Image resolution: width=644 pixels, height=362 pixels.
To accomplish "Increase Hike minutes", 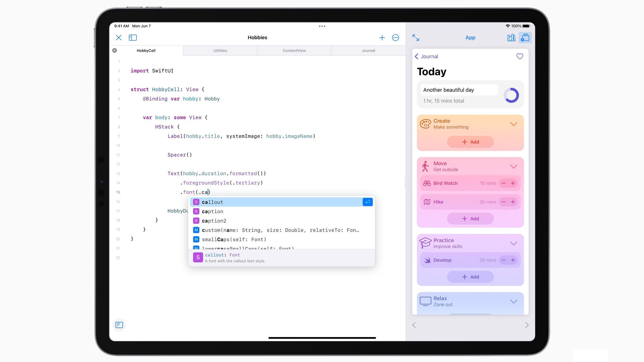I will (513, 202).
